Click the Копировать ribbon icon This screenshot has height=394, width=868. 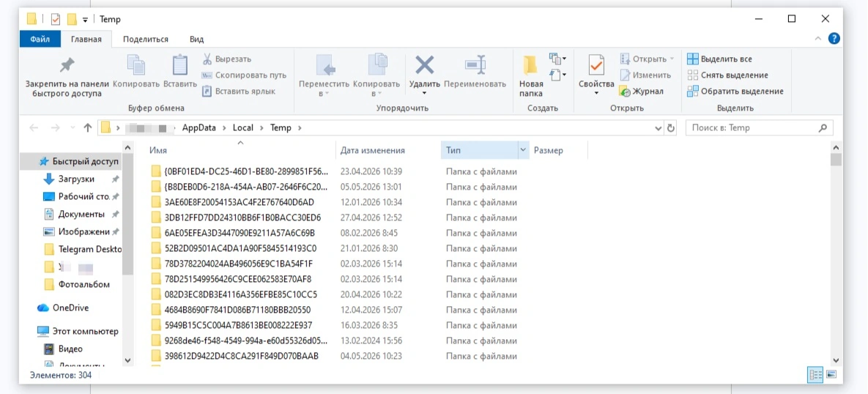136,64
